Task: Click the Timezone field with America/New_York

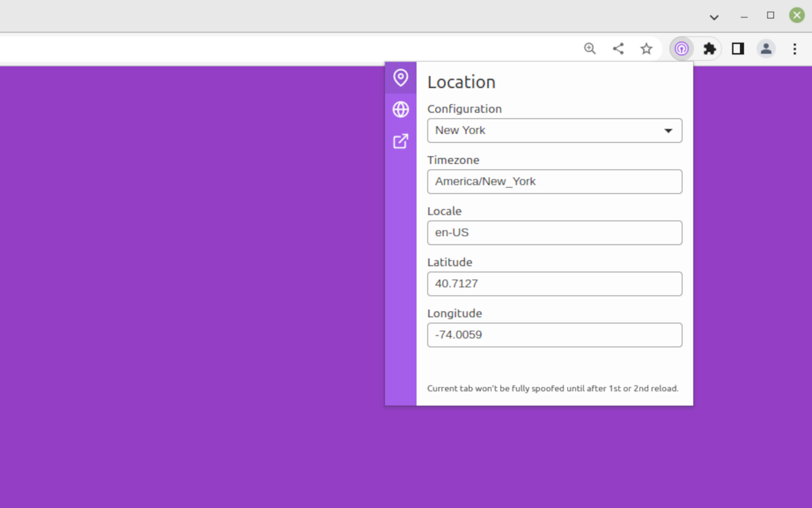Action: click(x=554, y=182)
